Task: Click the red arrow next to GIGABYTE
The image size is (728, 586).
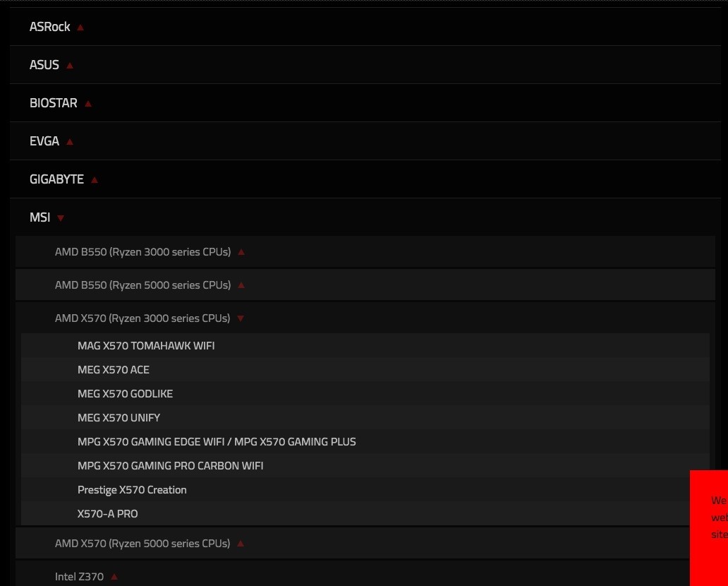Action: click(95, 180)
